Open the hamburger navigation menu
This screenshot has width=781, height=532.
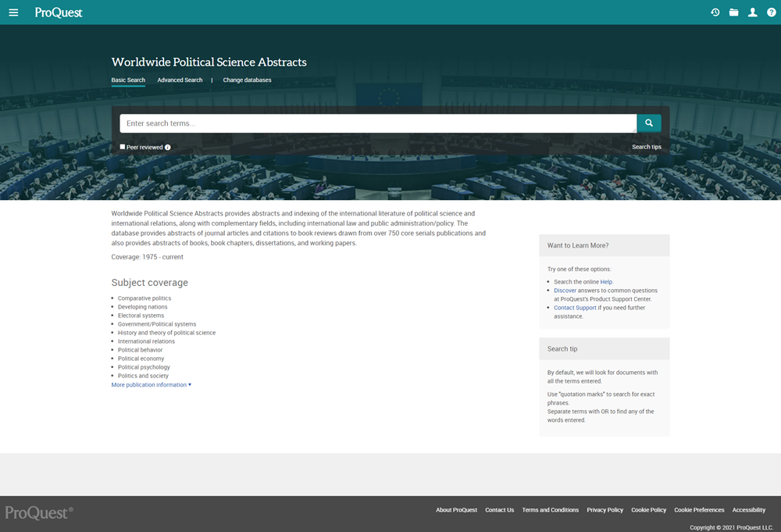(13, 12)
